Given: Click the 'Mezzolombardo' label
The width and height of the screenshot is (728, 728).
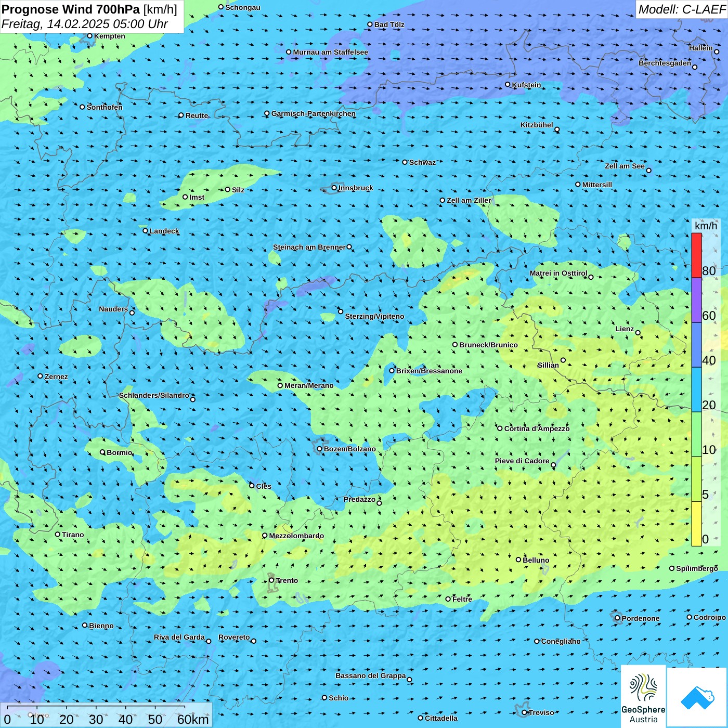Looking at the screenshot, I should (x=296, y=536).
